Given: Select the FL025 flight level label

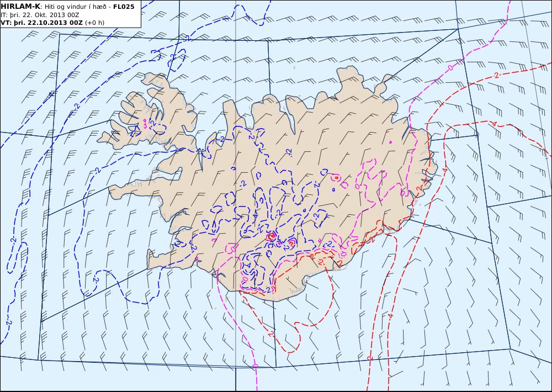Looking at the screenshot, I should click(x=124, y=7).
